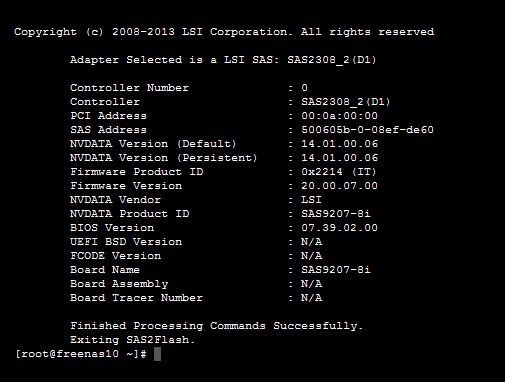Click the NVDATA Version (Persistent) label
Image resolution: width=505 pixels, height=382 pixels.
point(164,158)
